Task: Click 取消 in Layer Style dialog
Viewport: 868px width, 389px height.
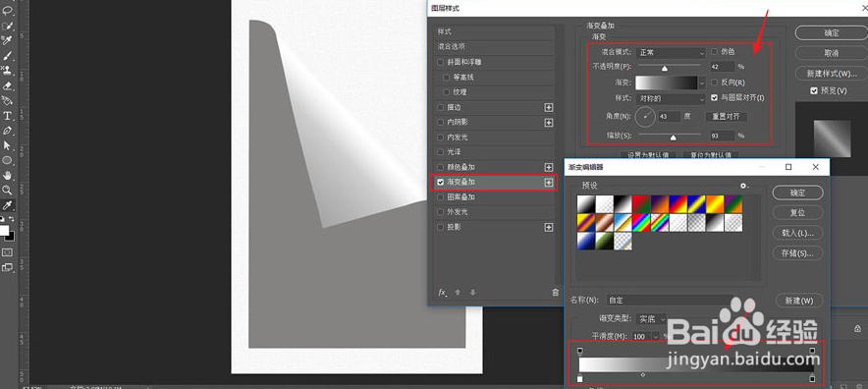Action: pos(832,53)
